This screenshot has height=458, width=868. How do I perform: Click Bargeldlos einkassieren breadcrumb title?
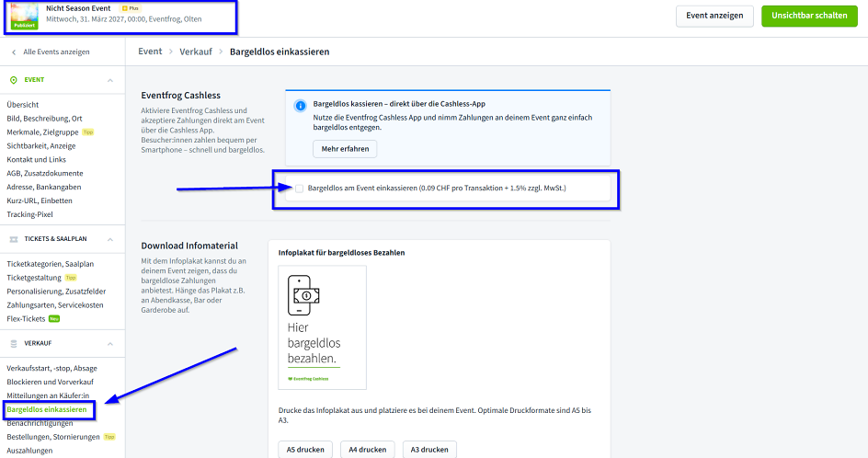(x=280, y=52)
